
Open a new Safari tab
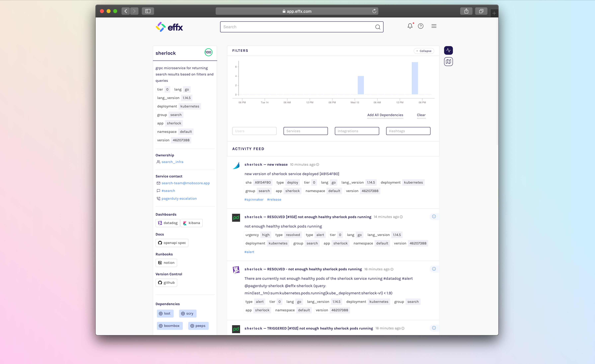pos(494,13)
